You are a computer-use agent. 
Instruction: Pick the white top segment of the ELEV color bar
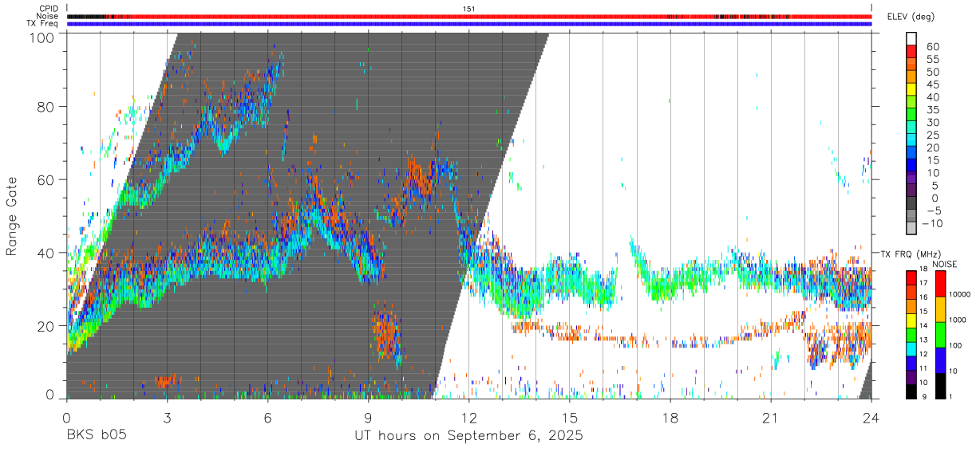[x=911, y=38]
